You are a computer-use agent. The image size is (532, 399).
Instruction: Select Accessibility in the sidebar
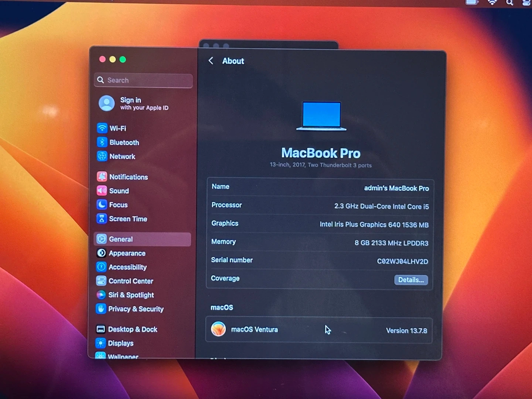tap(127, 267)
